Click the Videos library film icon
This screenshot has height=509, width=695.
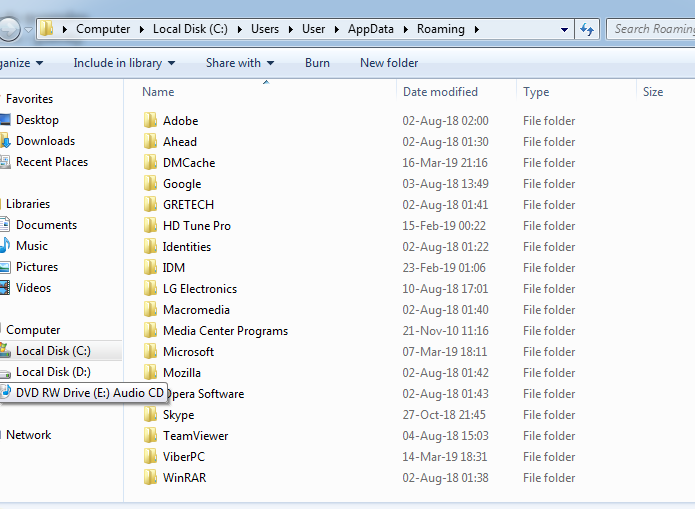tap(5, 288)
